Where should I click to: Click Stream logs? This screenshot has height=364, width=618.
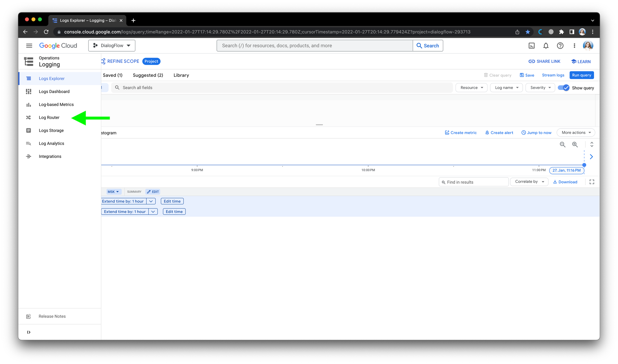click(553, 75)
